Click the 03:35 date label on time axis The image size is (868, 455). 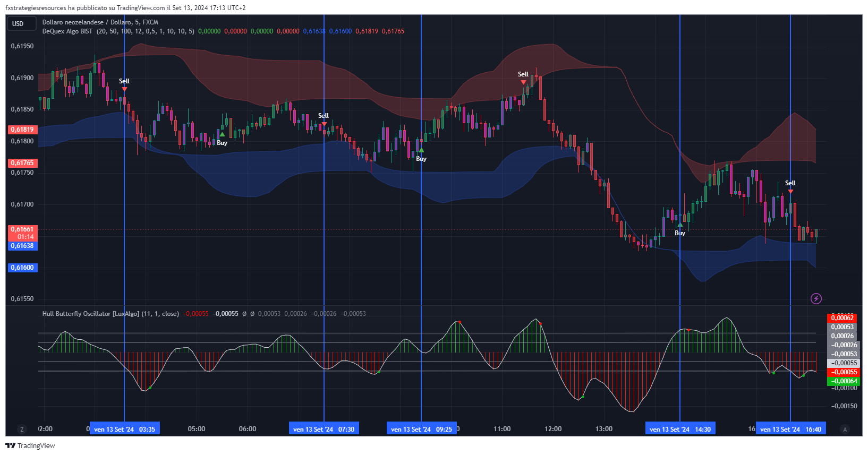click(x=124, y=429)
